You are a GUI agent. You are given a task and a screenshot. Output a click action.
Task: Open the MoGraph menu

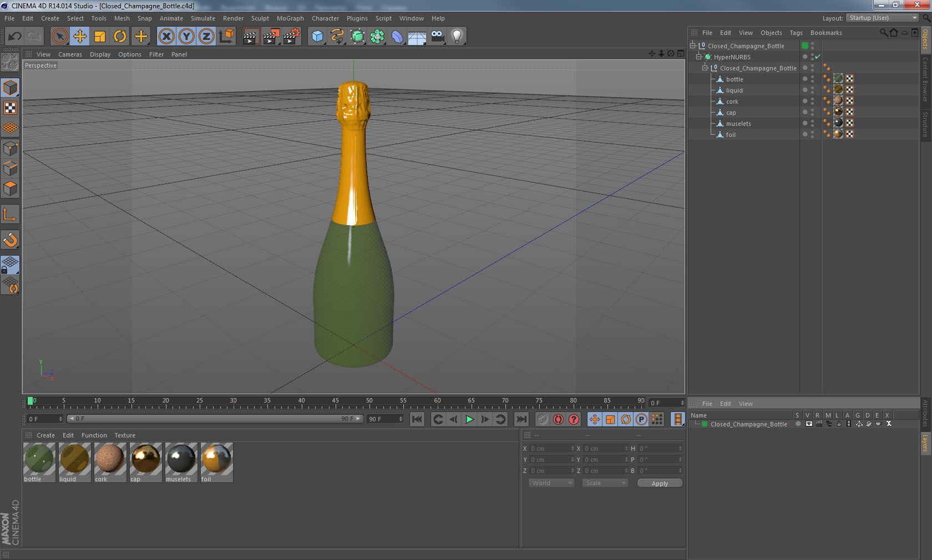[x=290, y=18]
